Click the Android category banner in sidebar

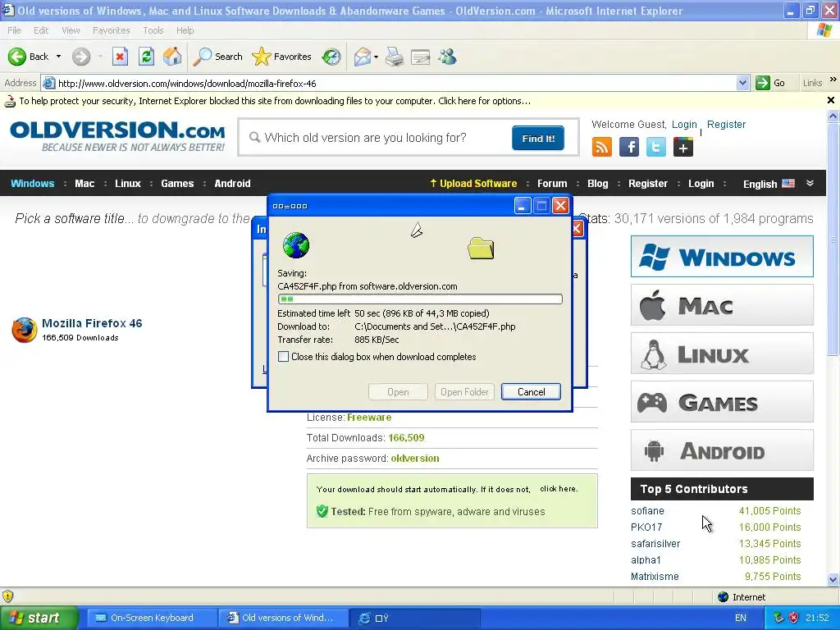722,450
